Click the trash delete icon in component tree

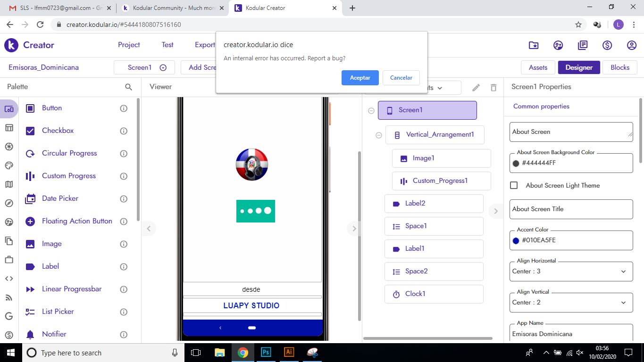(x=493, y=88)
